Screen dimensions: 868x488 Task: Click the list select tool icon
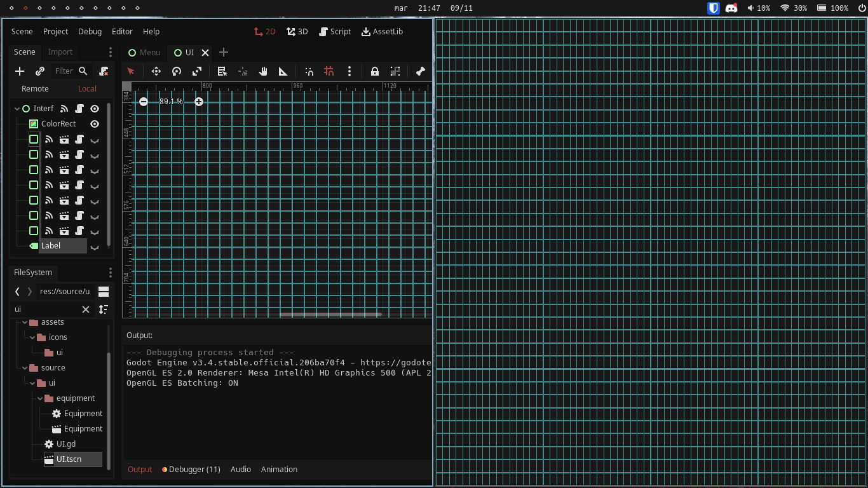point(222,71)
